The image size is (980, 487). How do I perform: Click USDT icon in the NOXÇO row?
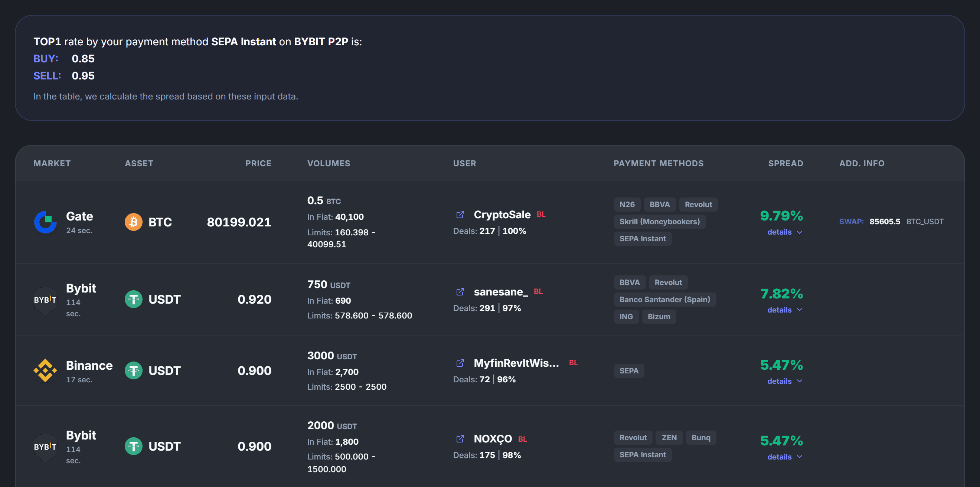(x=134, y=446)
